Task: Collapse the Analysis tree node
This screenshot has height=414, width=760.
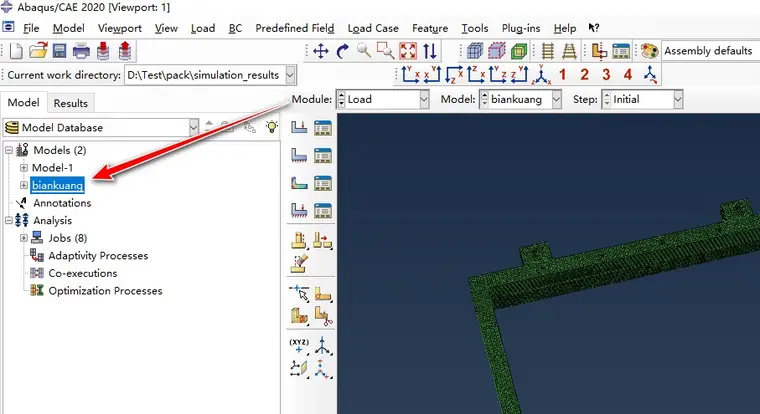Action: [x=9, y=221]
